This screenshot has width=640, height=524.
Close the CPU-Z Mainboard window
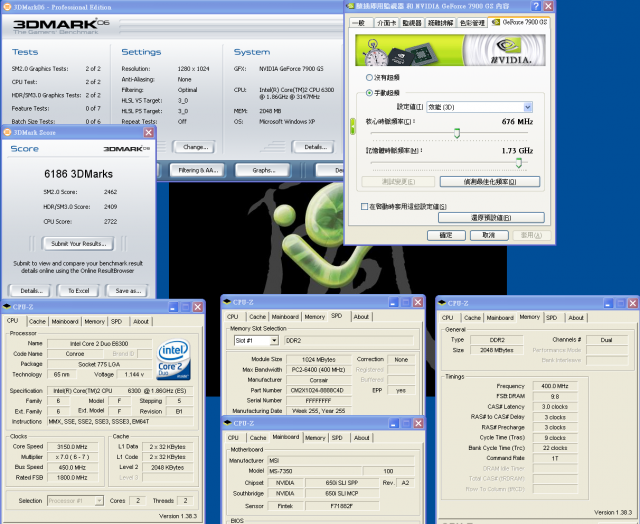(418, 423)
